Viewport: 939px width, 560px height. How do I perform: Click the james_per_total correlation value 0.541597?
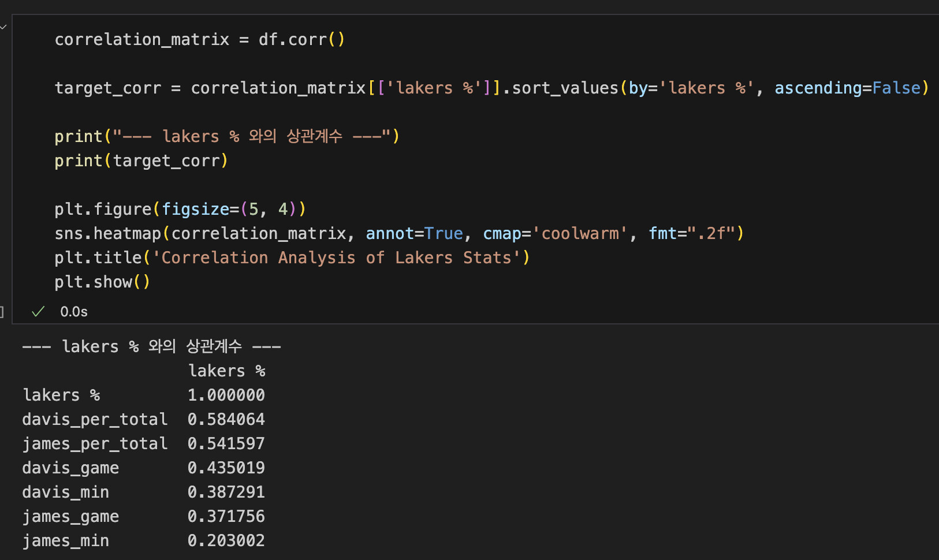(226, 443)
